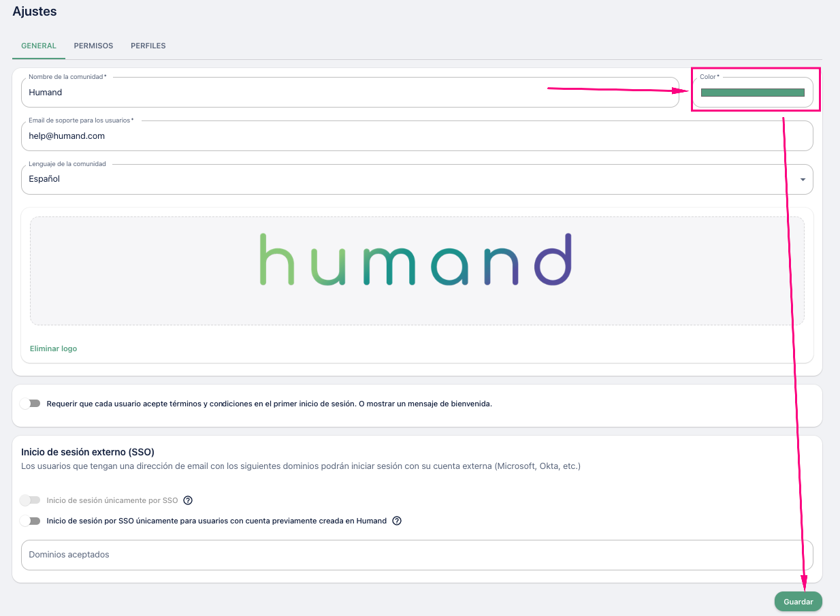Click the Requerir que cada usuario acepte text
This screenshot has width=840, height=616.
click(269, 404)
